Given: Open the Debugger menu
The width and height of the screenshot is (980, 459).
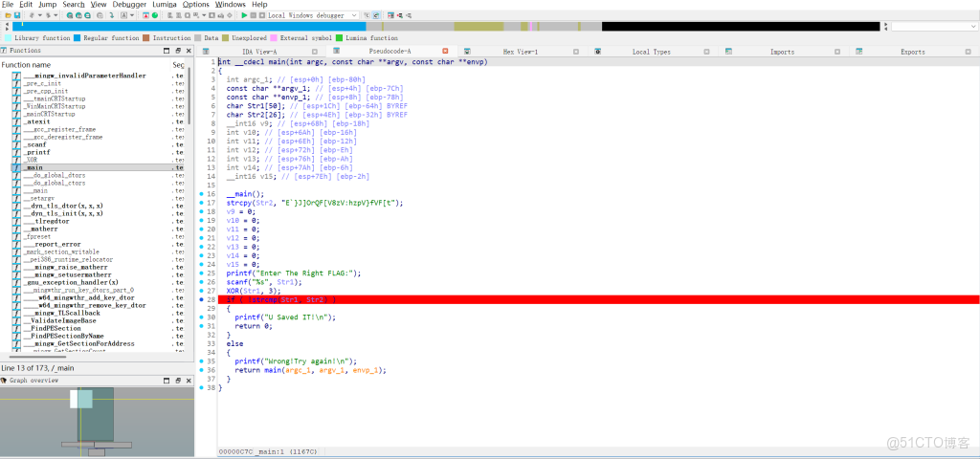Looking at the screenshot, I should coord(129,5).
